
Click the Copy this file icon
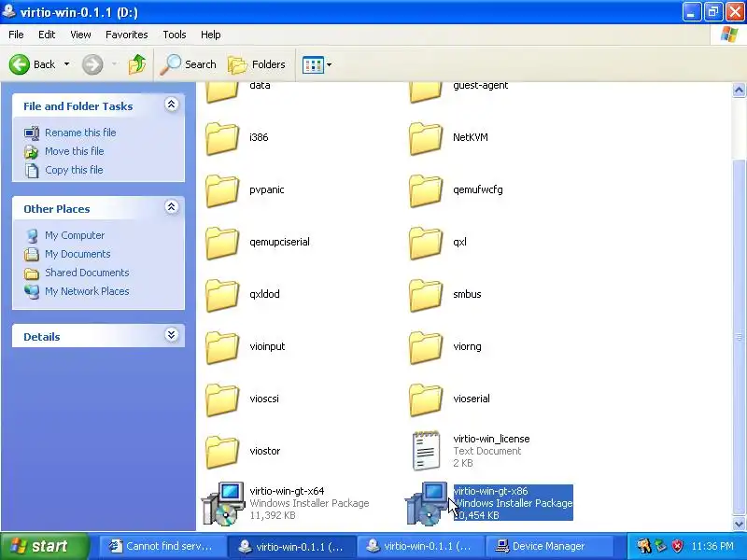(x=32, y=170)
